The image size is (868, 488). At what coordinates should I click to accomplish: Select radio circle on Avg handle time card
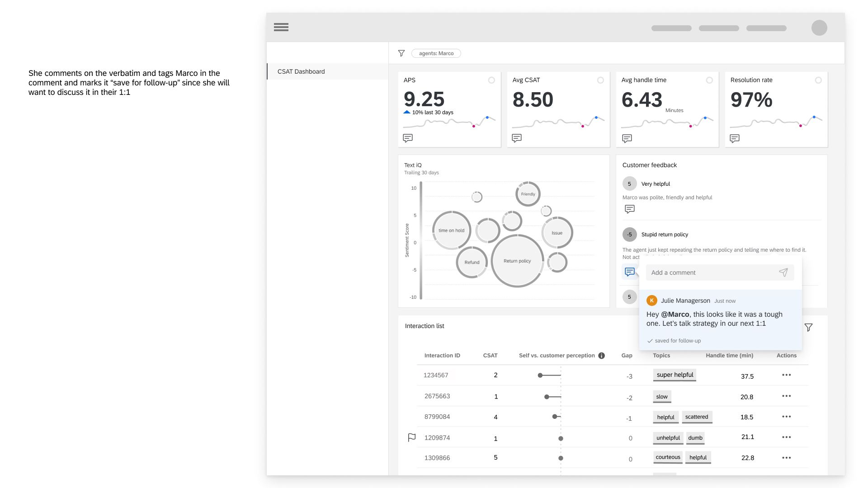(x=709, y=80)
